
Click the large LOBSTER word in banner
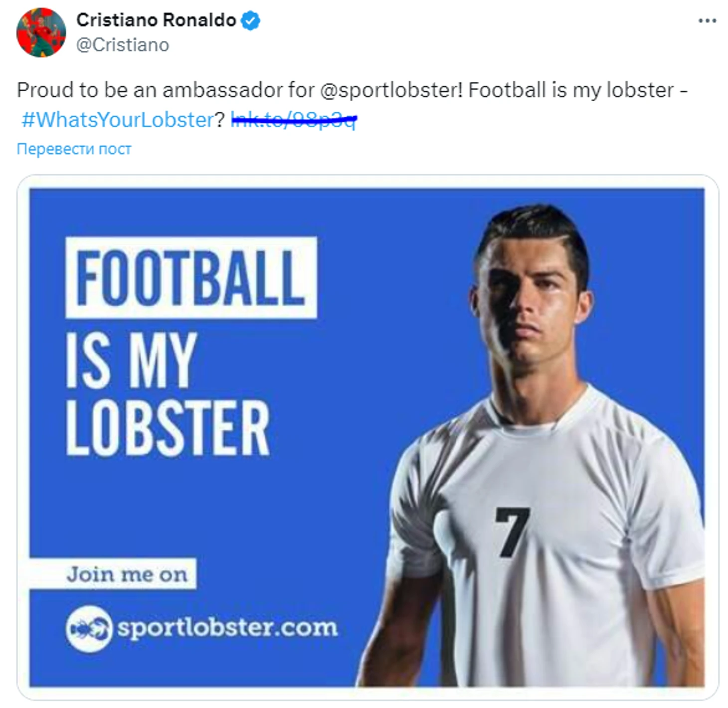(168, 428)
